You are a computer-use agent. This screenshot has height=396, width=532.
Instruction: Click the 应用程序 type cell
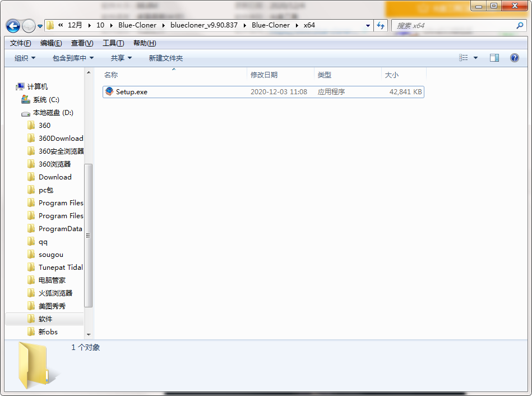pyautogui.click(x=331, y=91)
